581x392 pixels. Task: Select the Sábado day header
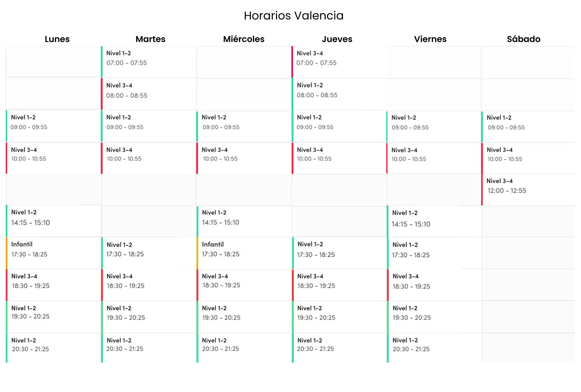[x=523, y=39]
